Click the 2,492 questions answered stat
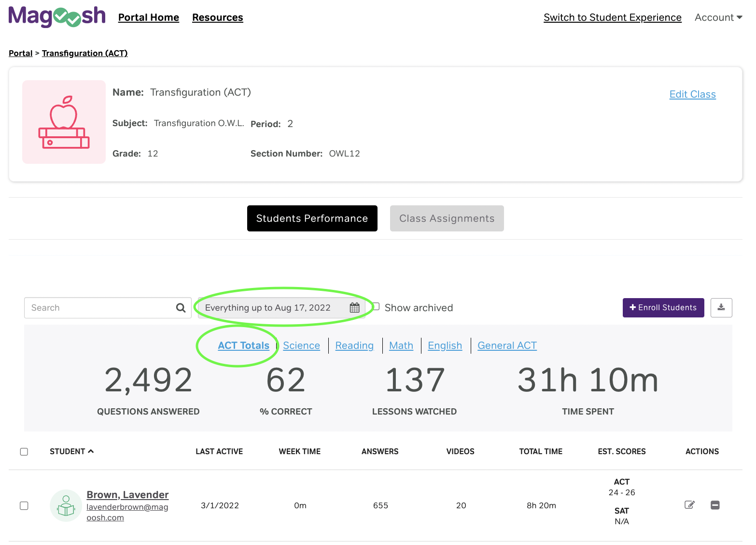 pos(149,380)
